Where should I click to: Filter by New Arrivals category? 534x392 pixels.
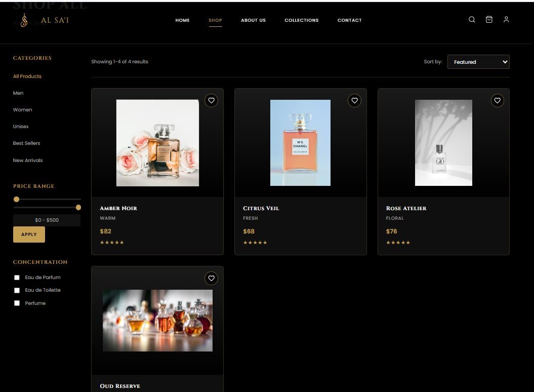[28, 160]
